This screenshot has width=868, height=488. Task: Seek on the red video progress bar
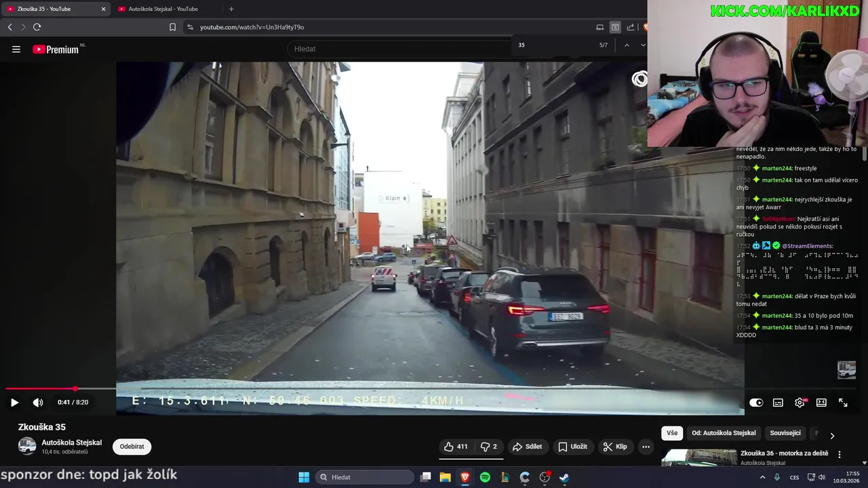pos(40,389)
